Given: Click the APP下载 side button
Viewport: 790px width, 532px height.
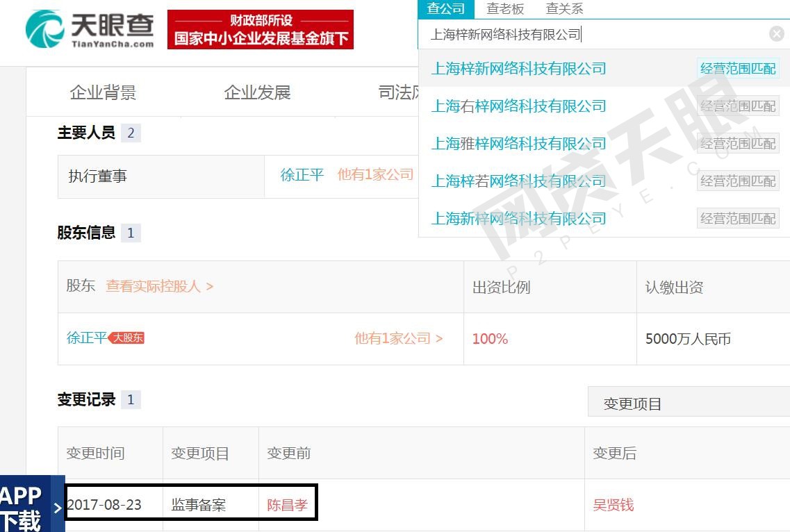Looking at the screenshot, I should coord(32,504).
